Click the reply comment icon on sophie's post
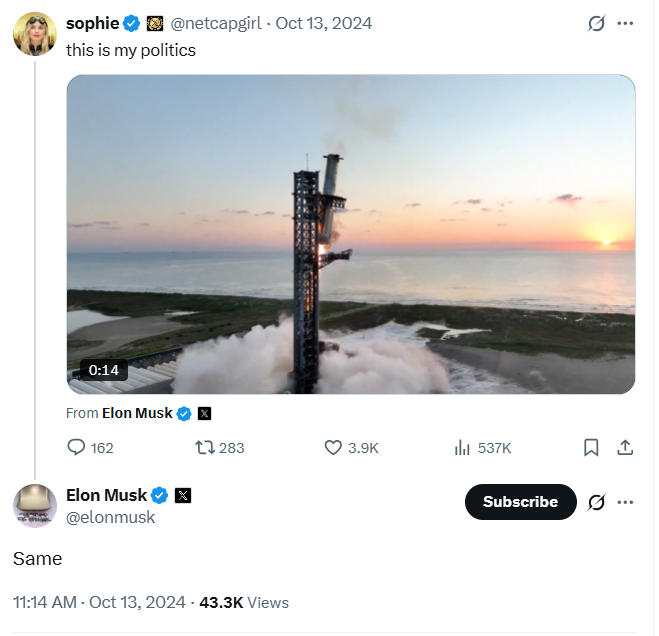The height and width of the screenshot is (636, 659). point(77,448)
